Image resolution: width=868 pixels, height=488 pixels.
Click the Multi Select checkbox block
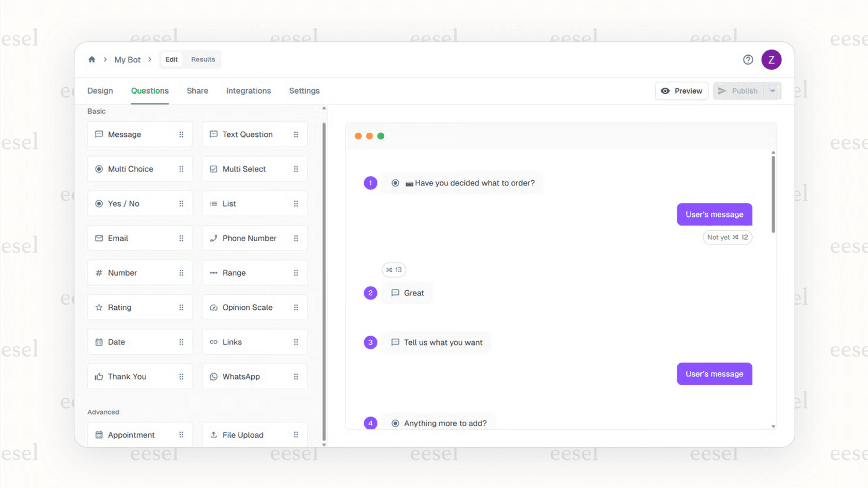(254, 169)
